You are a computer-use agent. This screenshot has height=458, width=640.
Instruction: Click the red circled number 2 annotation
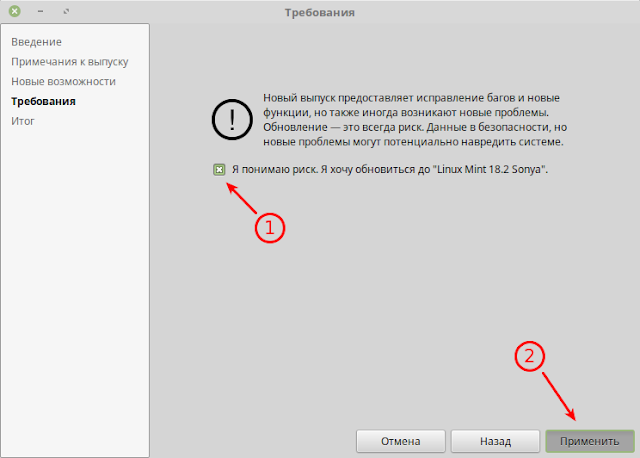[529, 356]
